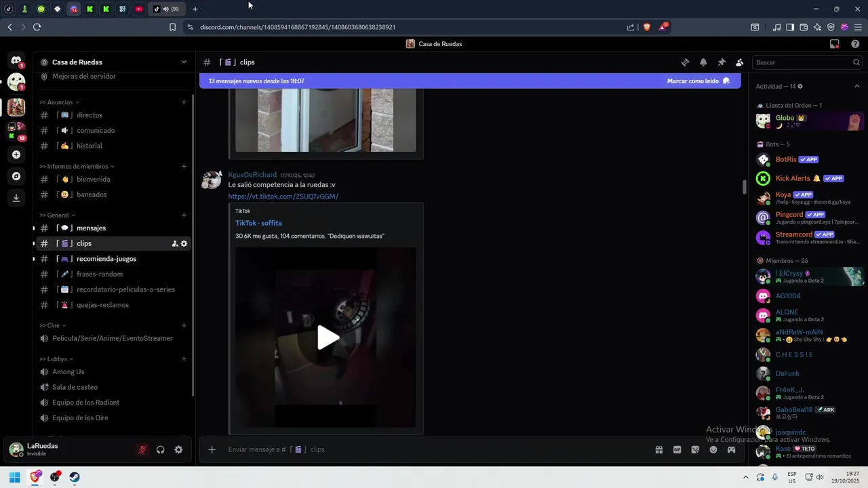This screenshot has height=488, width=868.
Task: Open Steam from the taskbar
Action: (x=75, y=477)
